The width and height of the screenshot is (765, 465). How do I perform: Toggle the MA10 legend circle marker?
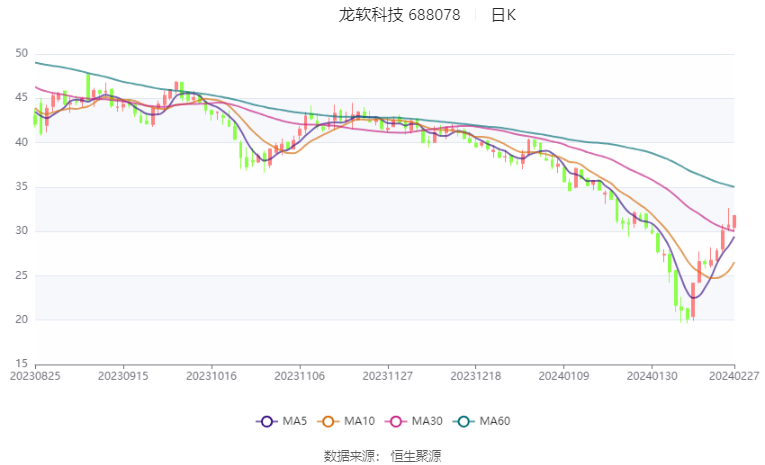pyautogui.click(x=328, y=422)
